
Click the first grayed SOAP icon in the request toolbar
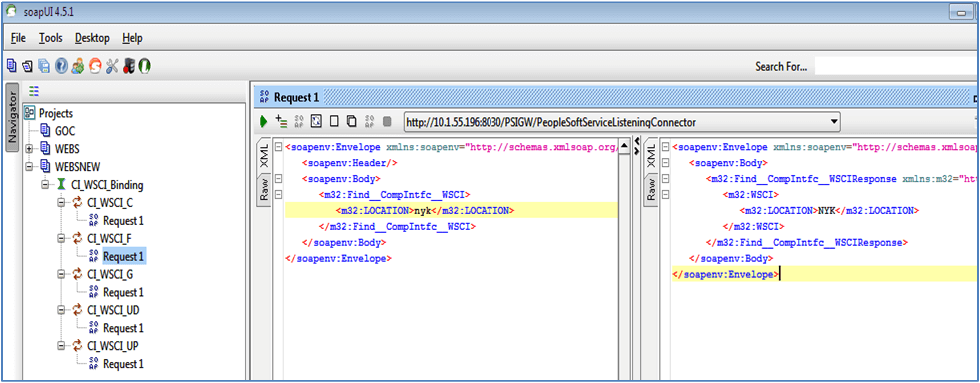click(x=298, y=121)
